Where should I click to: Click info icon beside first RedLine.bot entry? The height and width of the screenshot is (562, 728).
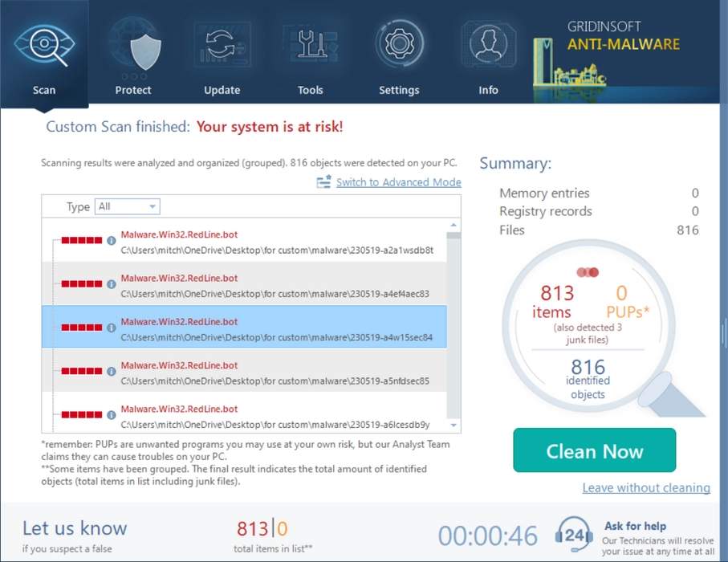point(112,241)
